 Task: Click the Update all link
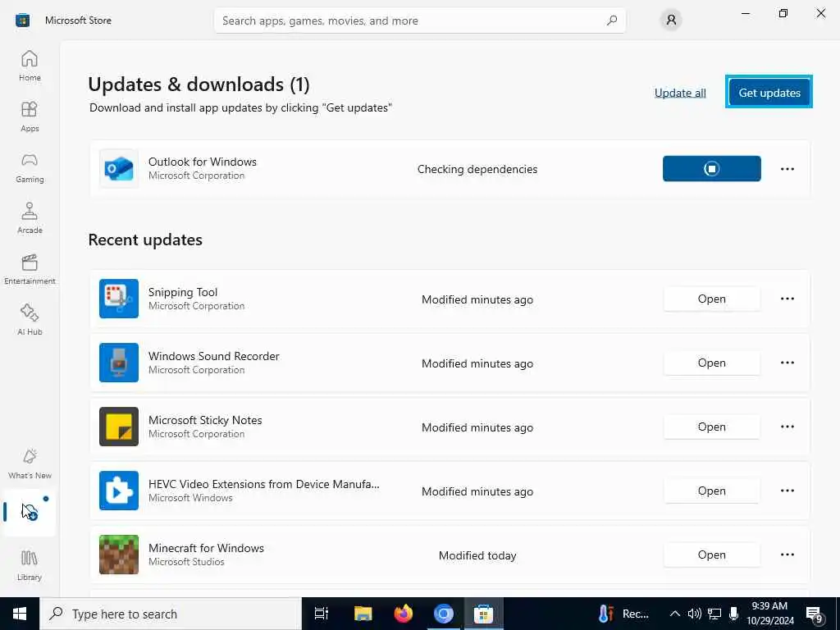click(x=680, y=93)
